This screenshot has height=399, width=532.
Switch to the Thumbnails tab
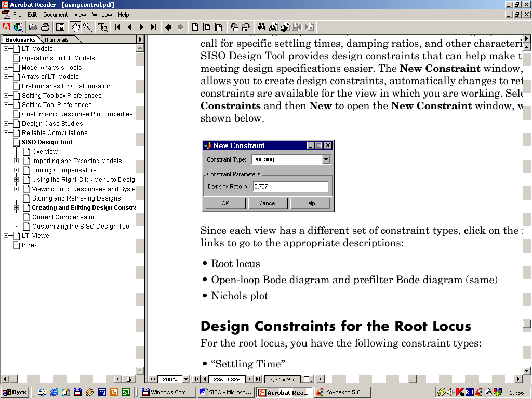tap(56, 39)
